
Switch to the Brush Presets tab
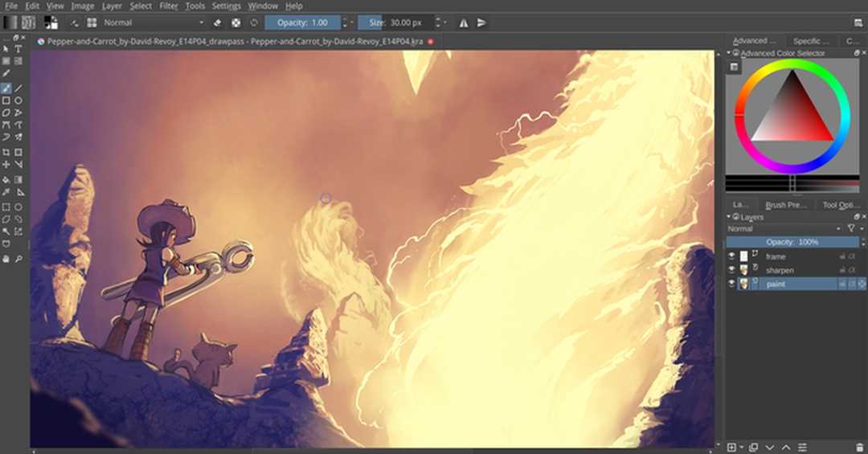785,205
